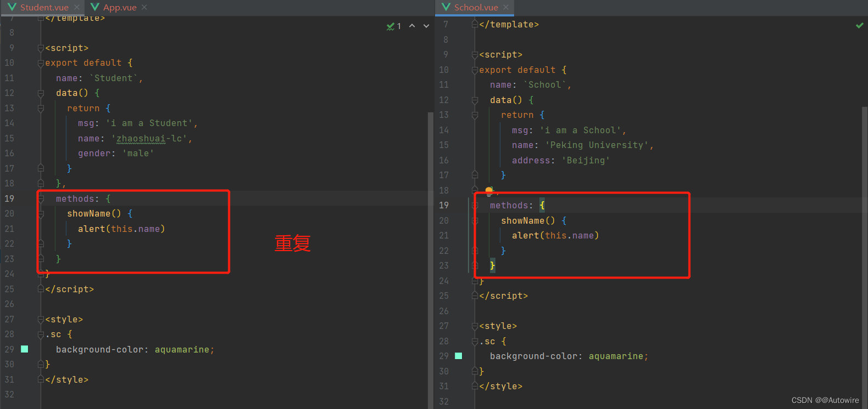868x409 pixels.
Task: Collapse the export default block in Student.vue
Action: pos(41,63)
